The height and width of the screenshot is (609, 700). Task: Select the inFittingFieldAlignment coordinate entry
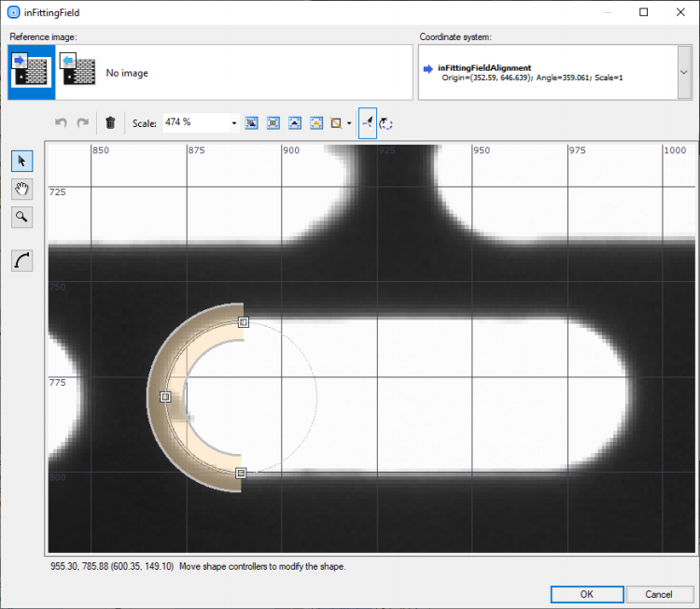click(485, 68)
